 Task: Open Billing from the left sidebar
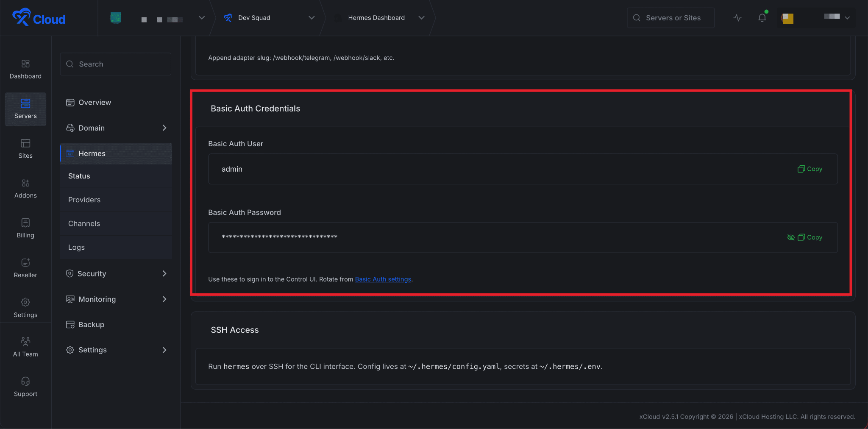tap(25, 228)
